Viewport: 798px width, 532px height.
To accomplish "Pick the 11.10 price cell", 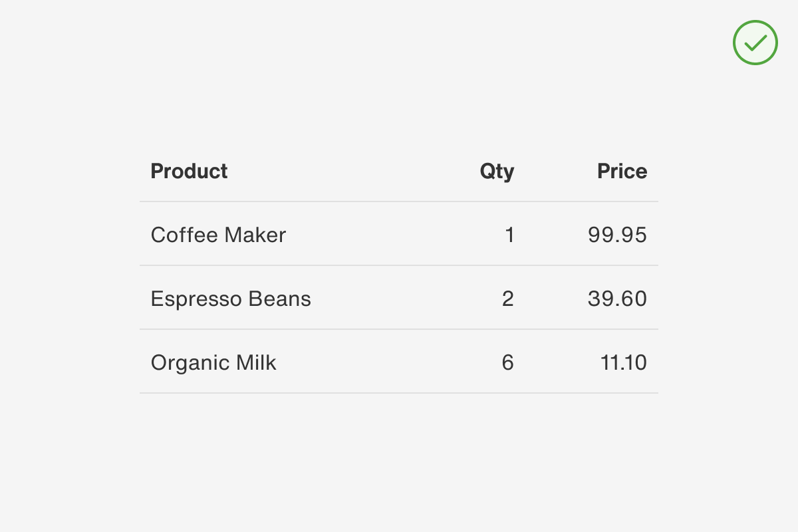I will (624, 362).
